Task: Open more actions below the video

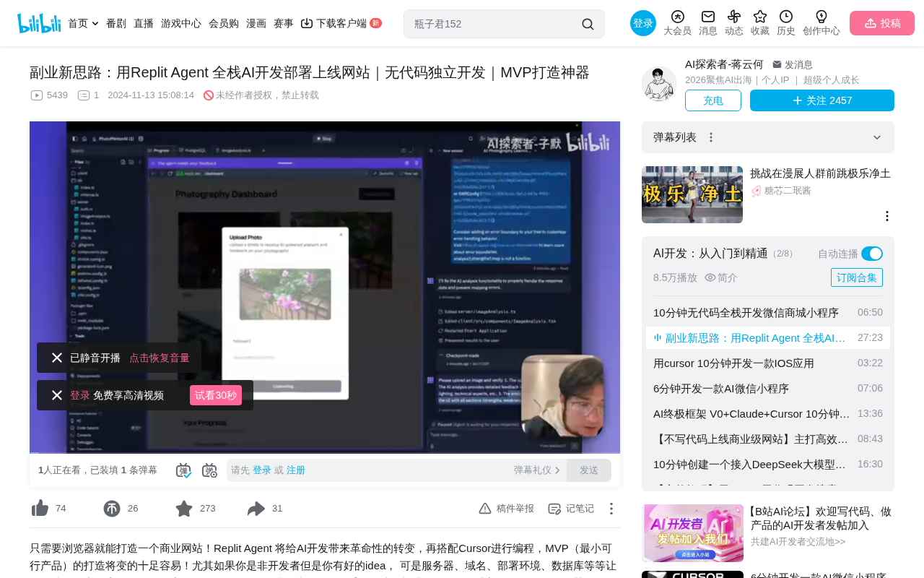Action: [611, 509]
